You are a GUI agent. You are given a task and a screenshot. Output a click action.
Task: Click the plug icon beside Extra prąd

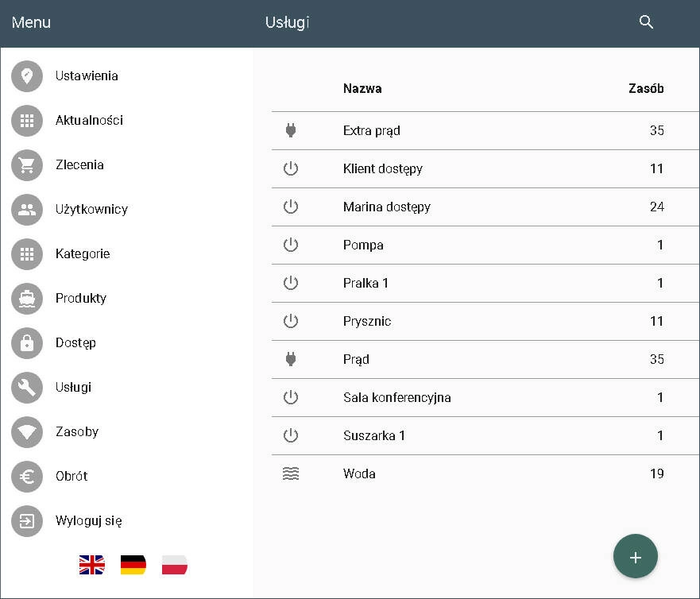point(291,130)
